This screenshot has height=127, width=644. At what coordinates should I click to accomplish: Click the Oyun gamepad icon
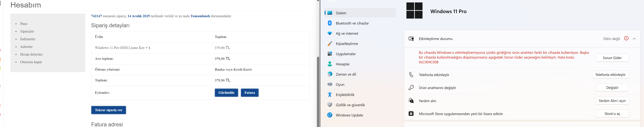(330, 84)
